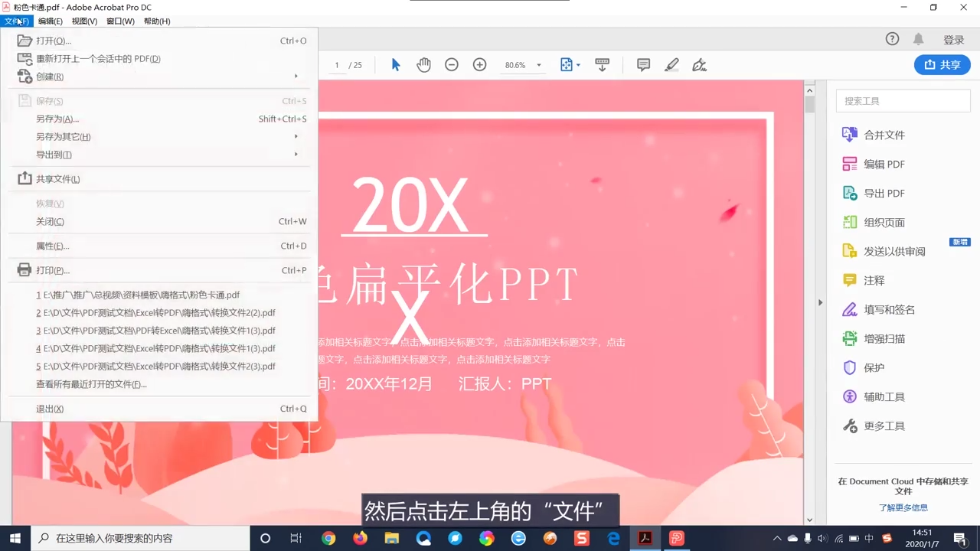Click the vertical scrollbar up arrow
This screenshot has width=980, height=551.
[809, 90]
